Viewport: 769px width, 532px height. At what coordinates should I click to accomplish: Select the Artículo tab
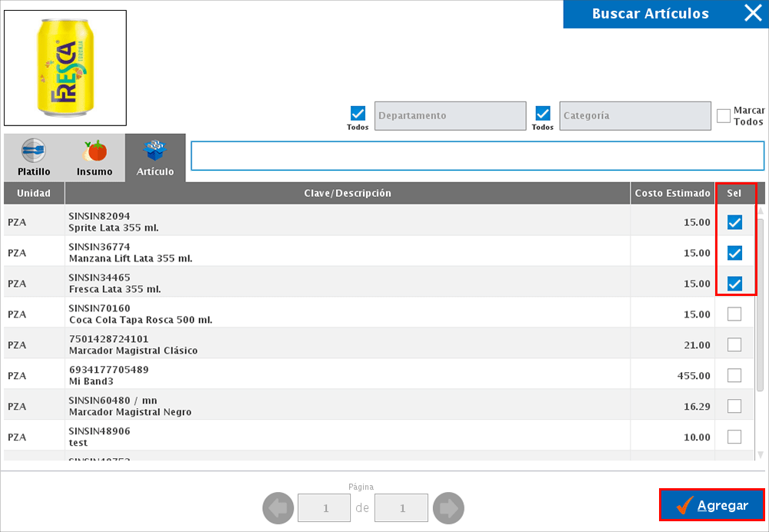pos(155,158)
